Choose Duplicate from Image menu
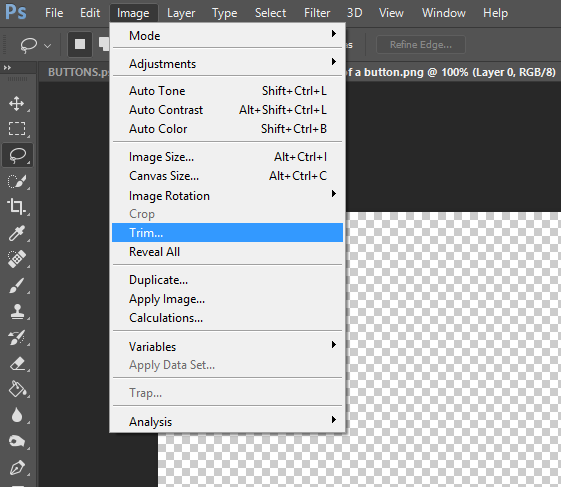Screen dimensions: 561x487 [228, 279]
